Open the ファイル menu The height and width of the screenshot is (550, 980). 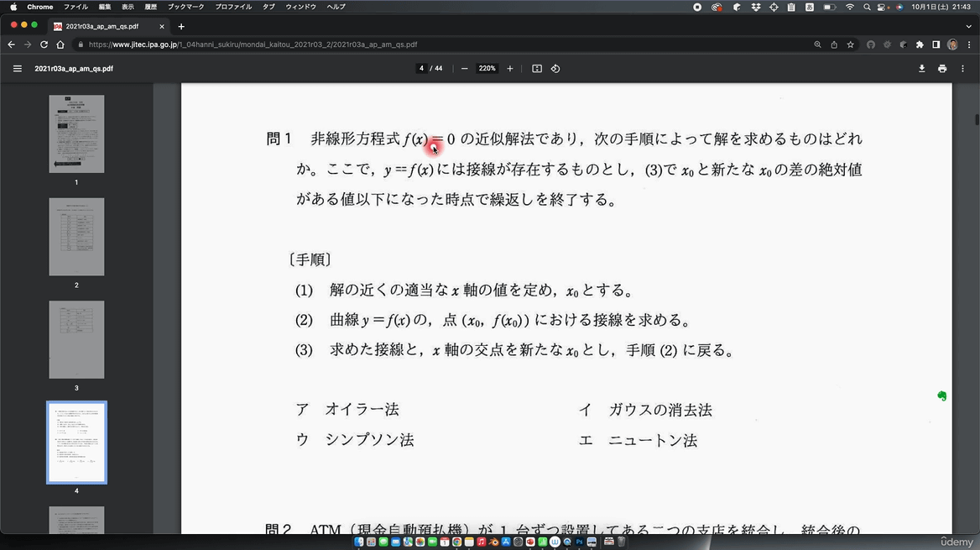click(x=76, y=7)
